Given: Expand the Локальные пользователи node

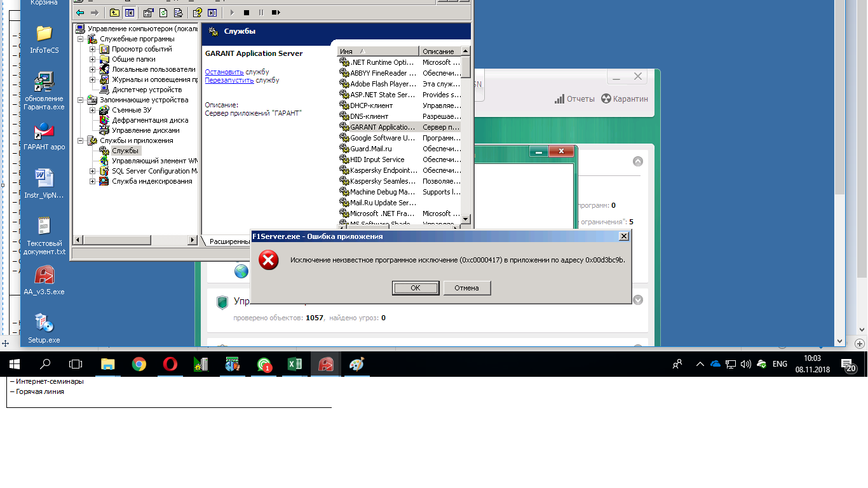Looking at the screenshot, I should tap(93, 69).
